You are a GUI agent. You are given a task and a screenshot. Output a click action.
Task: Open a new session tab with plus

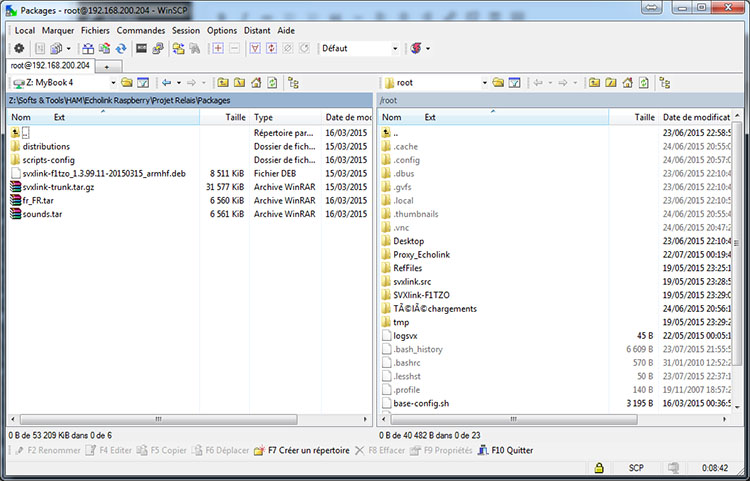coord(107,66)
